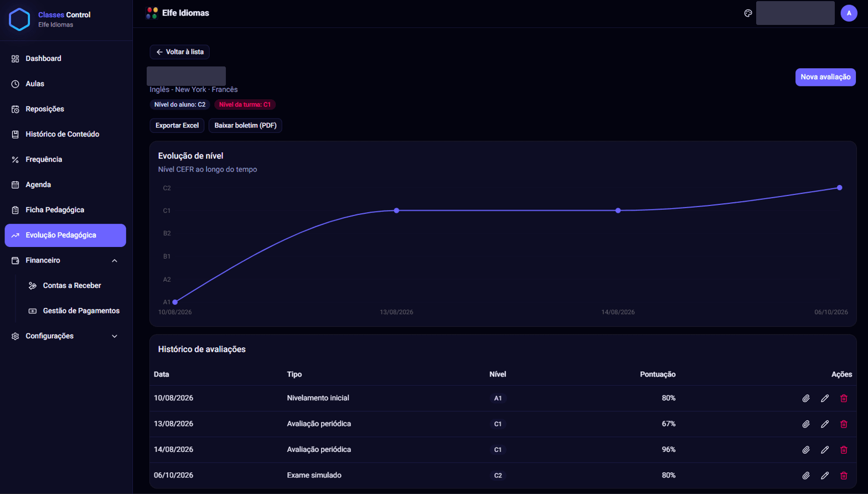The height and width of the screenshot is (494, 868).
Task: Collapse the Financeiro sidebar section
Action: coord(65,260)
